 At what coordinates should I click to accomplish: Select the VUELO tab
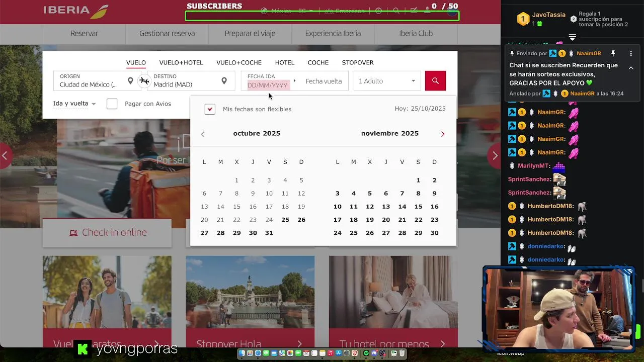click(x=136, y=63)
